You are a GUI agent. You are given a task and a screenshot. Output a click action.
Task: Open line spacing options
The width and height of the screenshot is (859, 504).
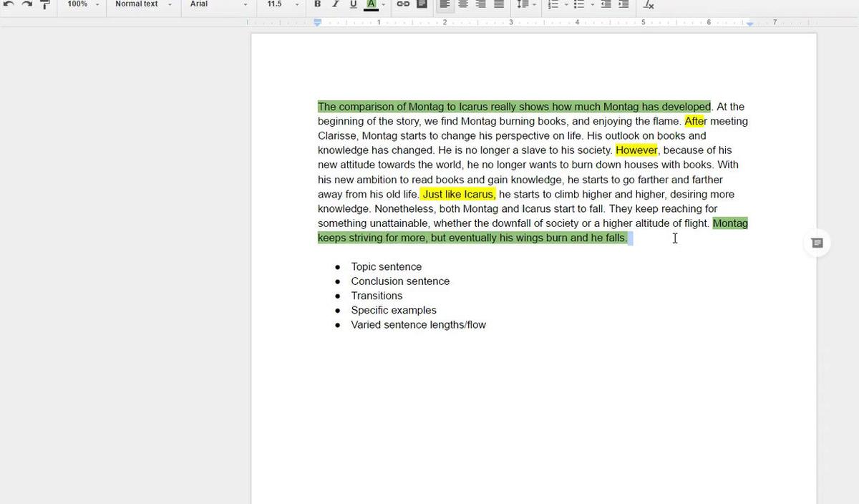click(526, 4)
